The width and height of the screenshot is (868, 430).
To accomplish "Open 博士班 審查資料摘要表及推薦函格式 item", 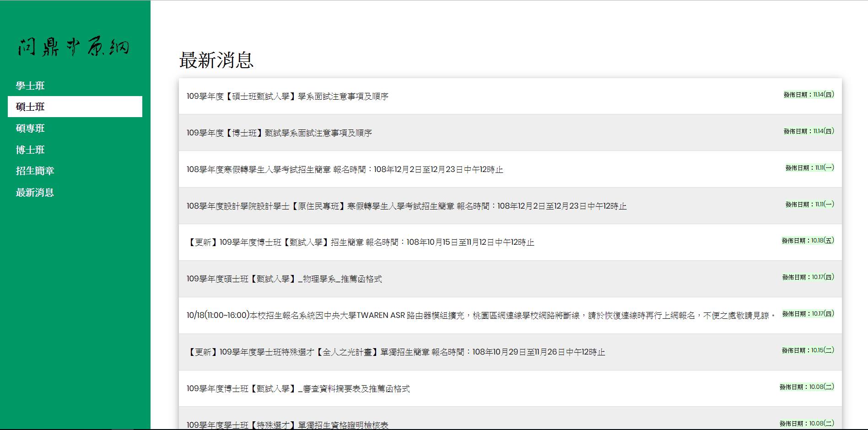I will (x=298, y=389).
